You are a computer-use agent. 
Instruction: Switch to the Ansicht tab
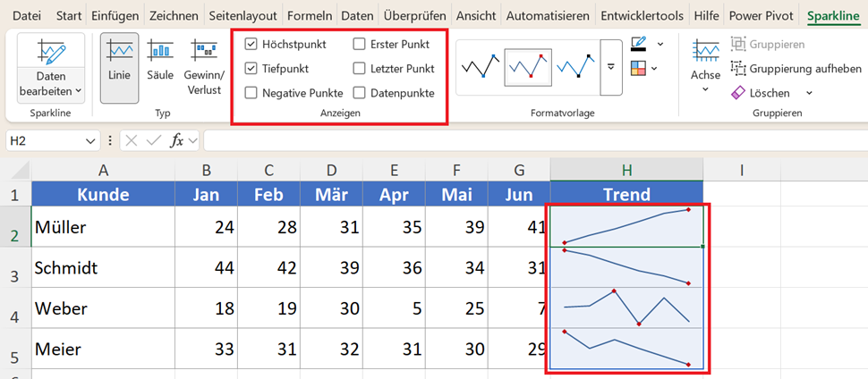476,15
